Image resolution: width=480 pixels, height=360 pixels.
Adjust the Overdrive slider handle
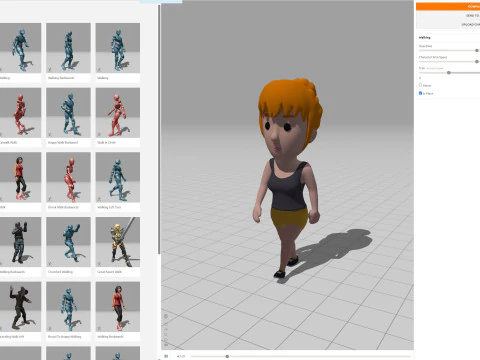[477, 50]
